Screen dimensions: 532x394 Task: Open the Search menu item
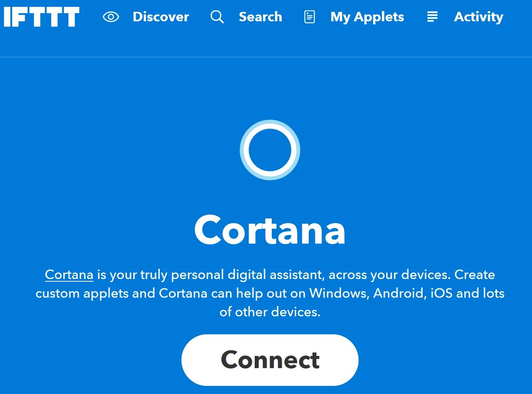pos(260,17)
